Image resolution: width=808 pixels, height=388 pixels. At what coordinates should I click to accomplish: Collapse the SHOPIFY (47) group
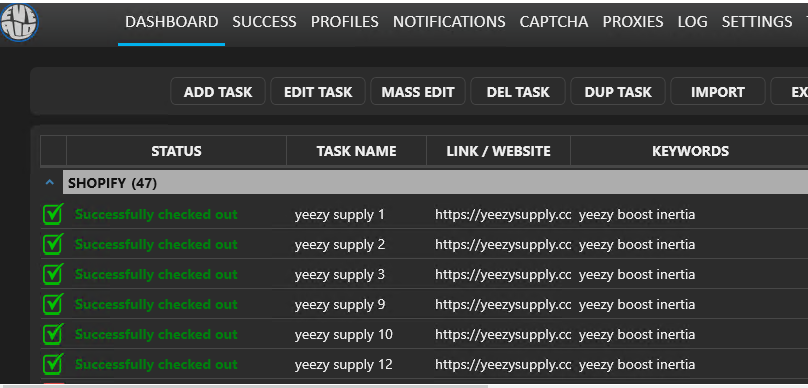coord(50,182)
